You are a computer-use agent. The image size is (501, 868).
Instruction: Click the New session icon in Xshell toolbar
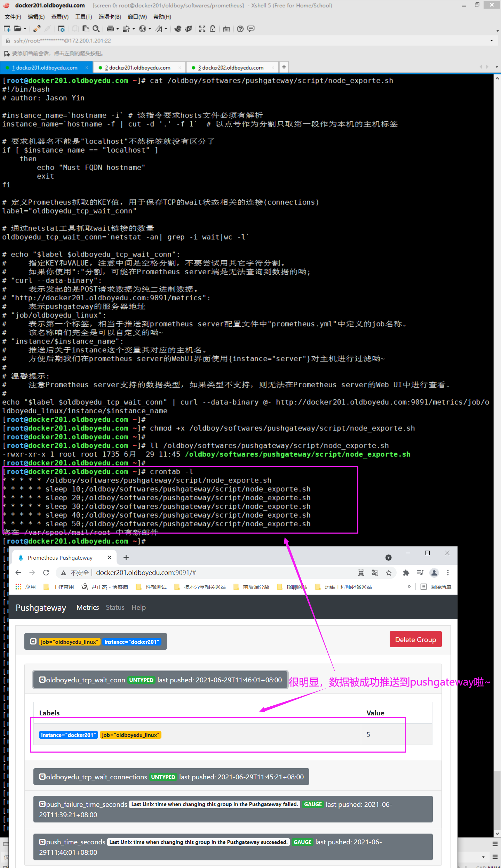pyautogui.click(x=7, y=29)
